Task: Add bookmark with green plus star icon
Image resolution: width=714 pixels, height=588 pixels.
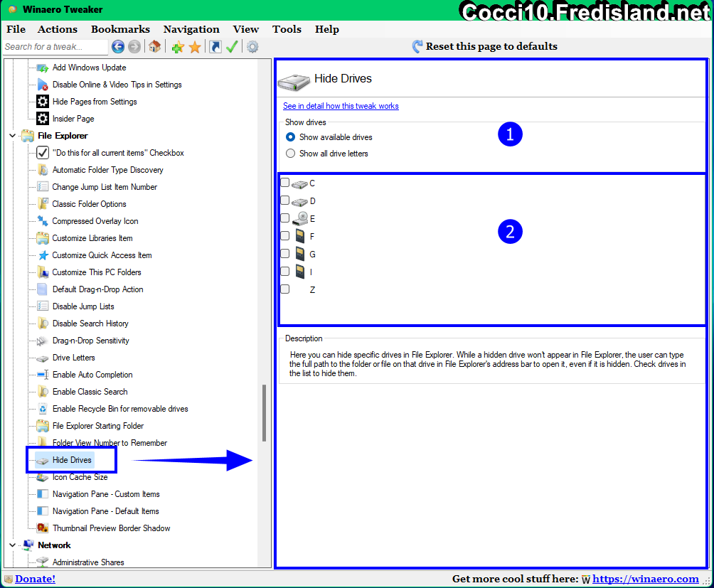Action: 178,47
